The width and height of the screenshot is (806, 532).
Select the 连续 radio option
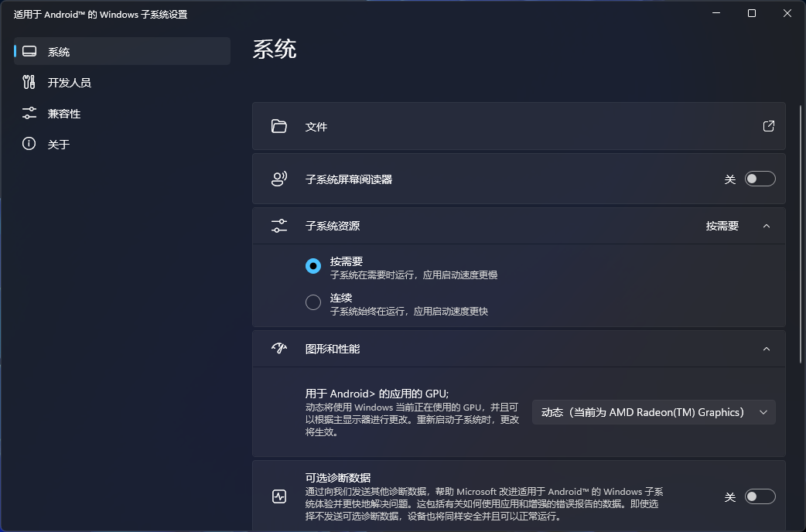312,302
